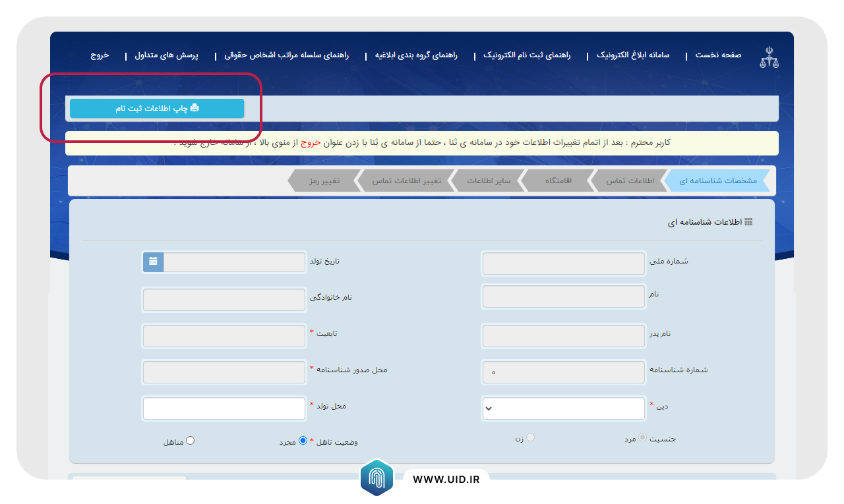This screenshot has height=504, width=844.
Task: Go to صفحه نخست from the top menu
Action: coord(717,55)
